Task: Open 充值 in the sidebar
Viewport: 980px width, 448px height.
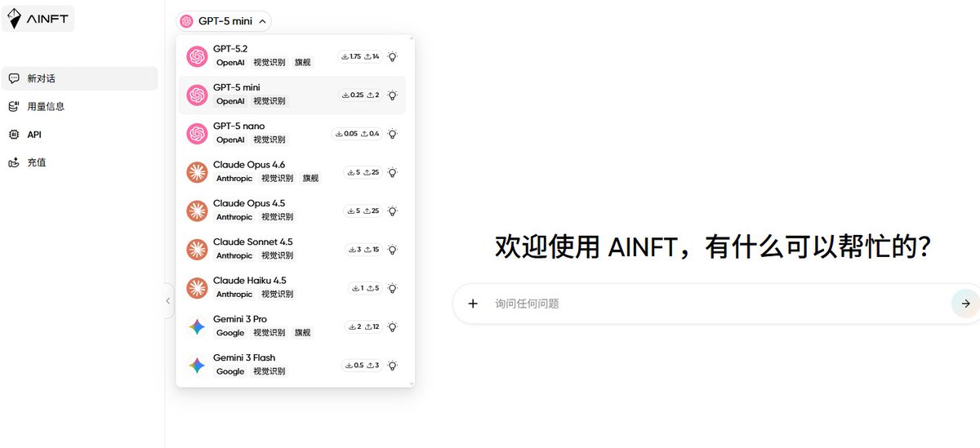Action: 79,162
